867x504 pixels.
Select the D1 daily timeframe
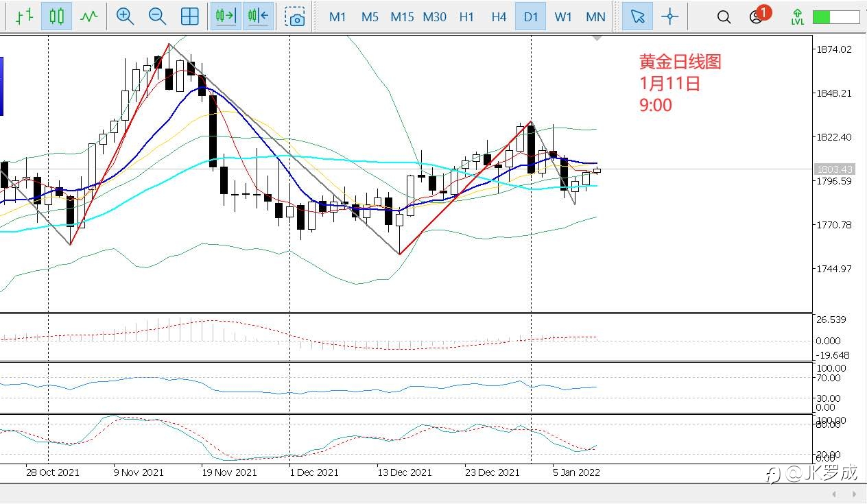pos(531,17)
